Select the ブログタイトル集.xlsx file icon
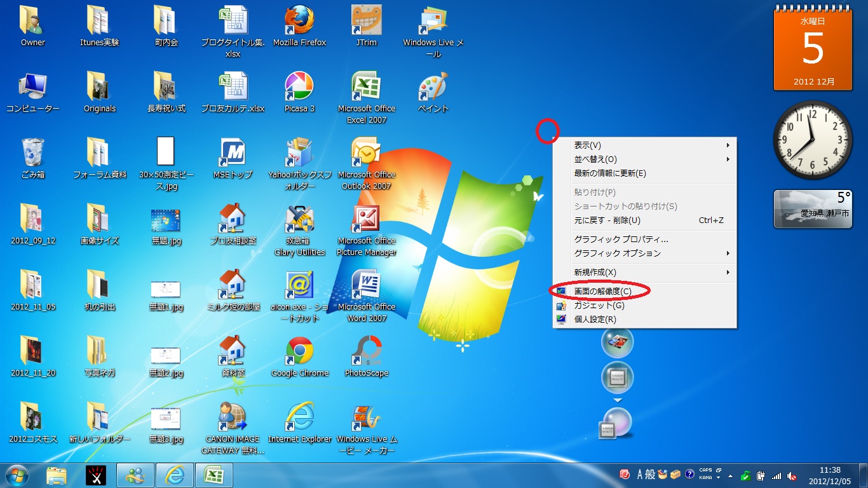Image resolution: width=868 pixels, height=488 pixels. [x=233, y=32]
